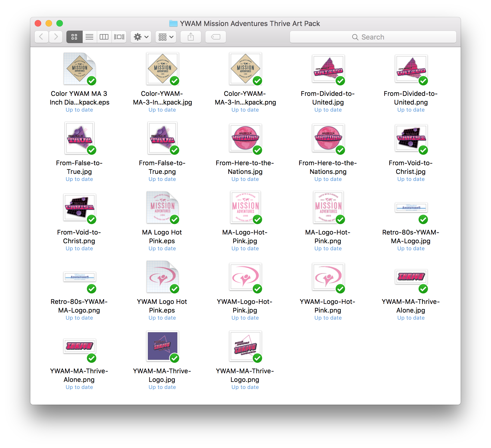The width and height of the screenshot is (491, 448).
Task: Select From-Void-to-Christ.png thumbnail
Action: [x=80, y=207]
